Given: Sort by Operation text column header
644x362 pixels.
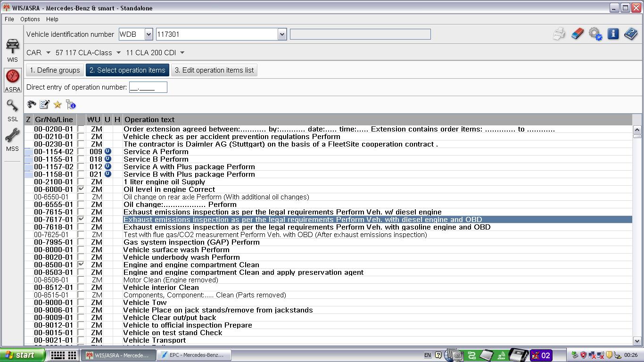Looking at the screenshot, I should point(377,119).
